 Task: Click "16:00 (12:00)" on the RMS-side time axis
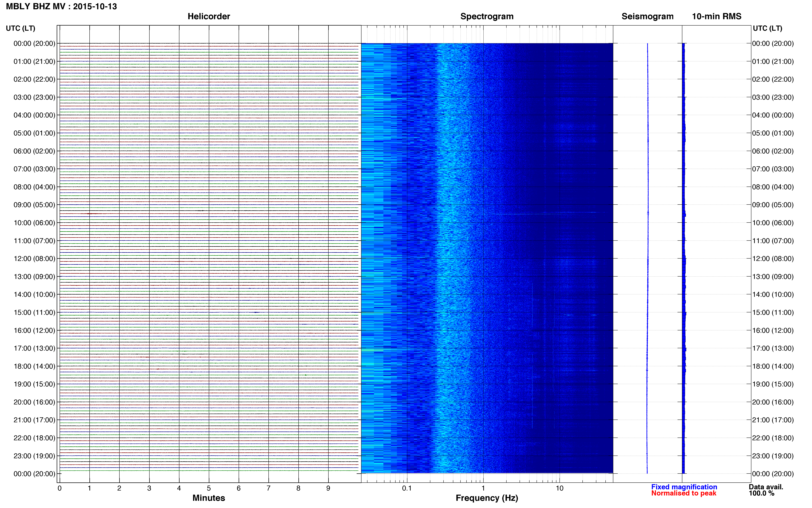point(773,330)
